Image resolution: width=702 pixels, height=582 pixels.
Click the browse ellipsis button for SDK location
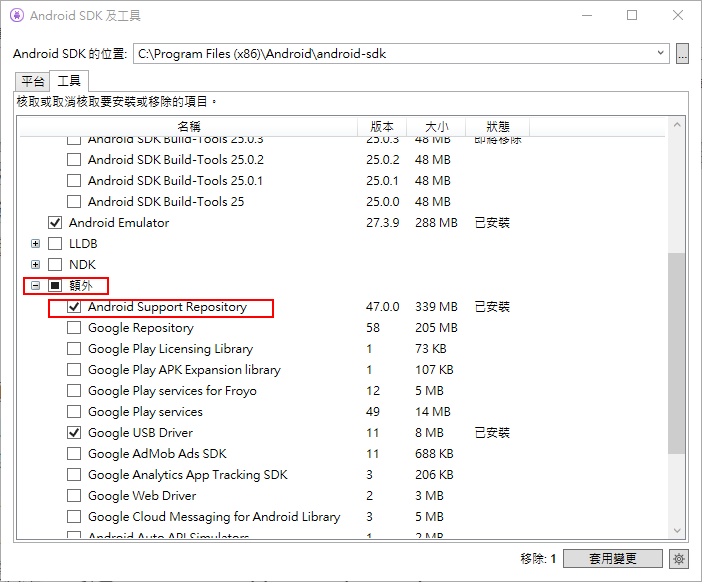(x=682, y=54)
